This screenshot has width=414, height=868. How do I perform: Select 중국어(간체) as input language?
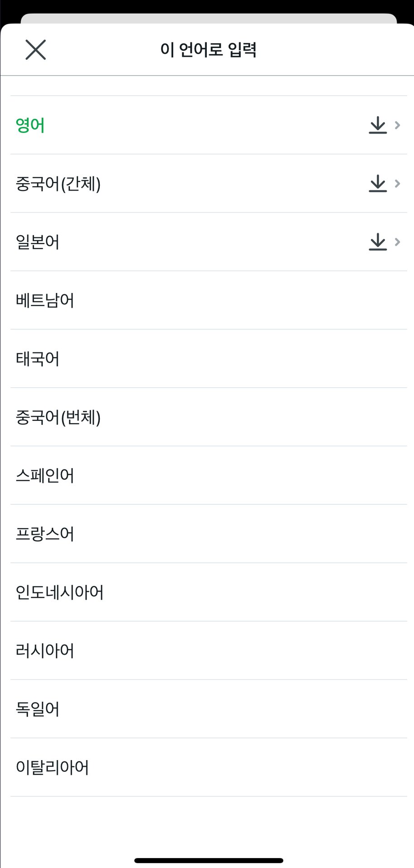[x=209, y=184]
